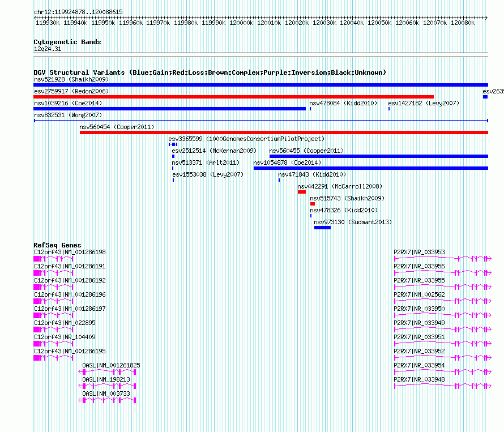Click the nsv478084 small blue tick mark
Image resolution: width=504 pixels, height=432 pixels.
click(310, 109)
